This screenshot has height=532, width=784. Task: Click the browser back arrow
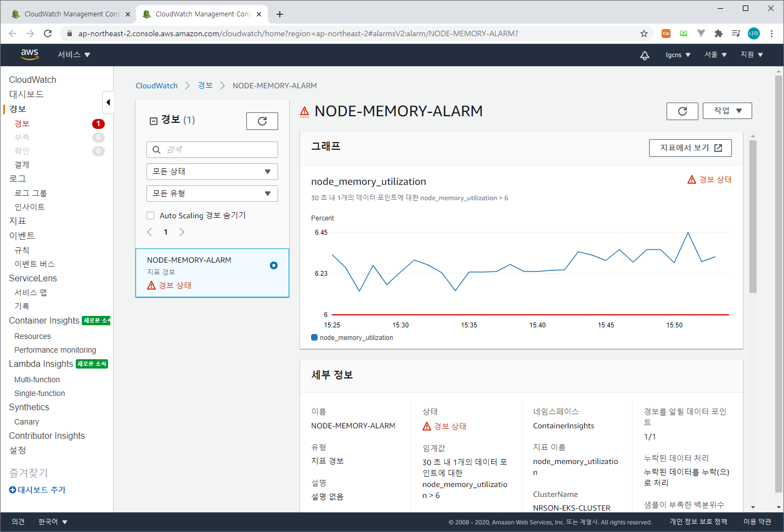tap(13, 33)
